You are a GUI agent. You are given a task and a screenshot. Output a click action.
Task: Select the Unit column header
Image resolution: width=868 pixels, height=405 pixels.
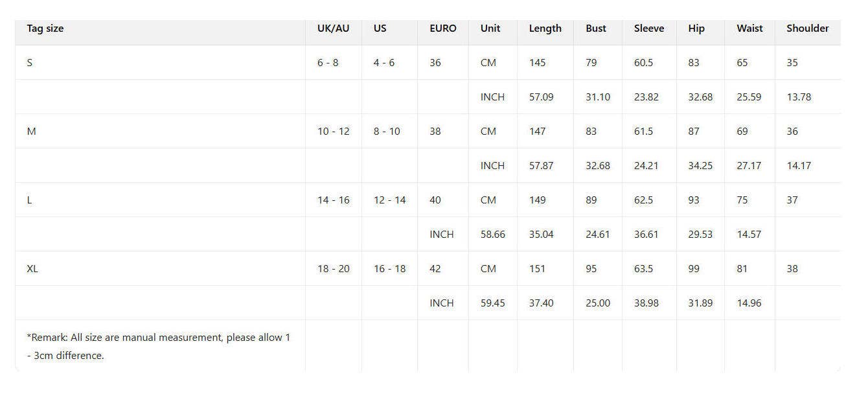coord(490,29)
